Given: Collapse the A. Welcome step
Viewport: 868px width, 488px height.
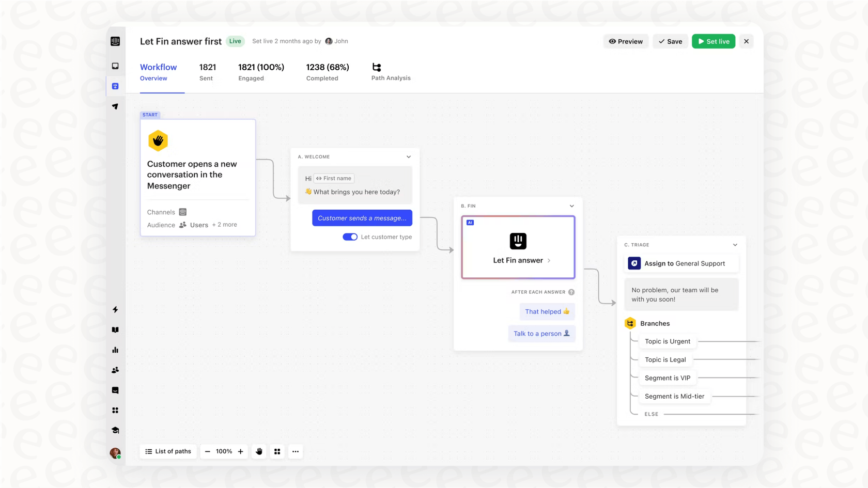Looking at the screenshot, I should [408, 156].
